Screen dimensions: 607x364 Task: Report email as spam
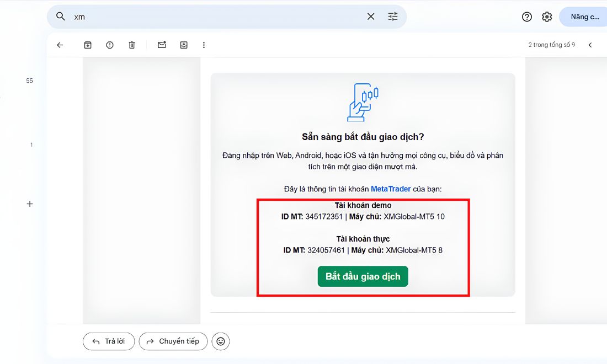(x=110, y=45)
